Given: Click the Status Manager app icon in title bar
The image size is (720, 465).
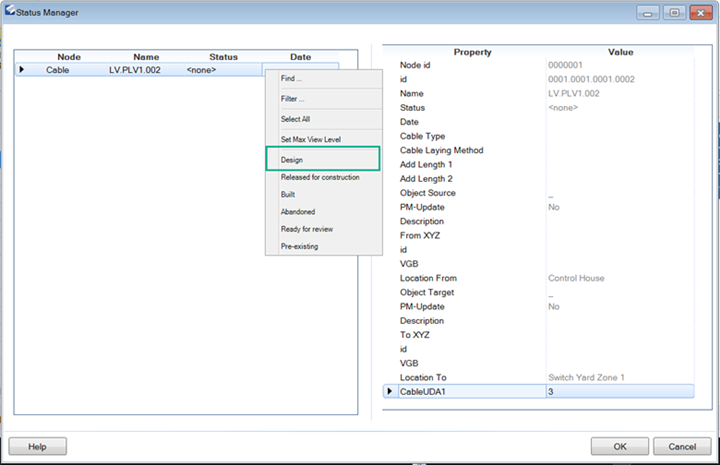Looking at the screenshot, I should click(x=11, y=12).
